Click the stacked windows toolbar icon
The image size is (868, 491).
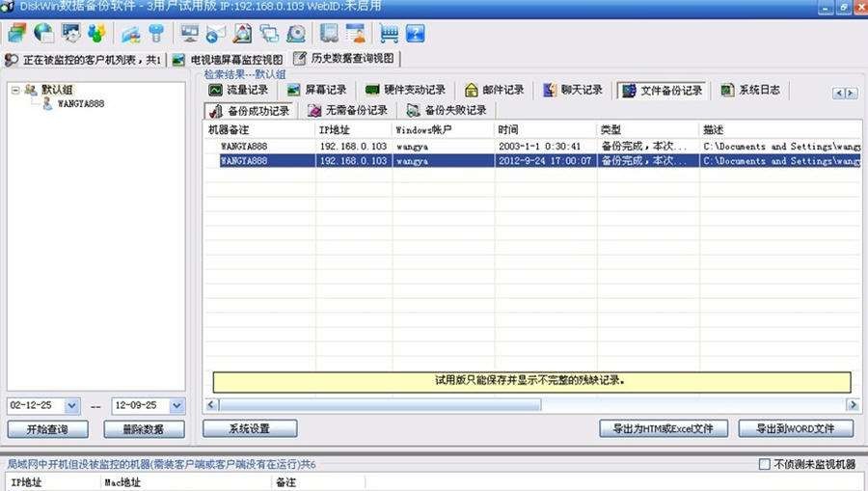[17, 33]
